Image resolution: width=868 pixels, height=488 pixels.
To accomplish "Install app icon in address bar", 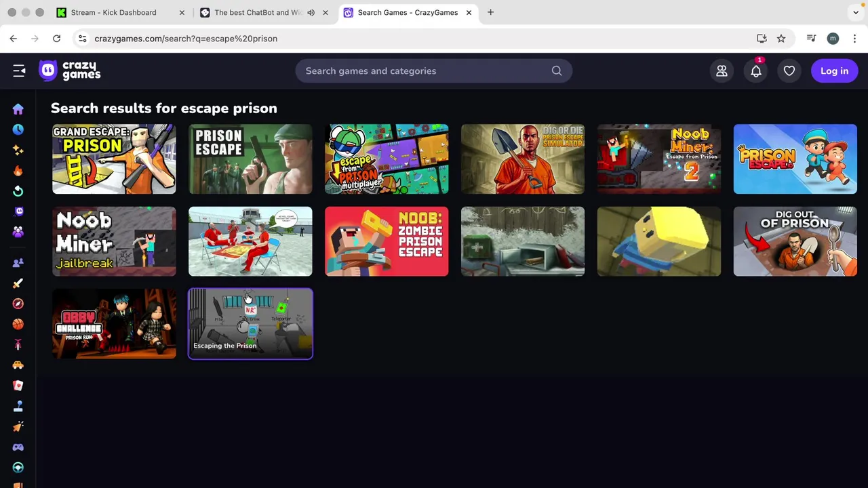I will click(x=762, y=39).
